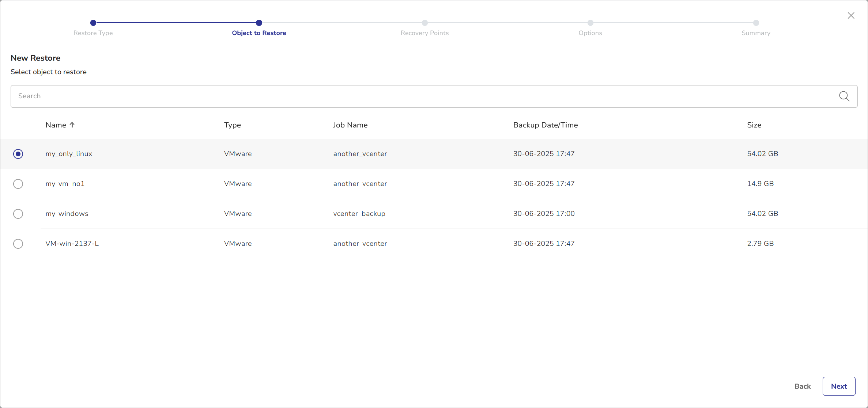Open the Object to Restore step
The width and height of the screenshot is (868, 408).
coord(259,23)
